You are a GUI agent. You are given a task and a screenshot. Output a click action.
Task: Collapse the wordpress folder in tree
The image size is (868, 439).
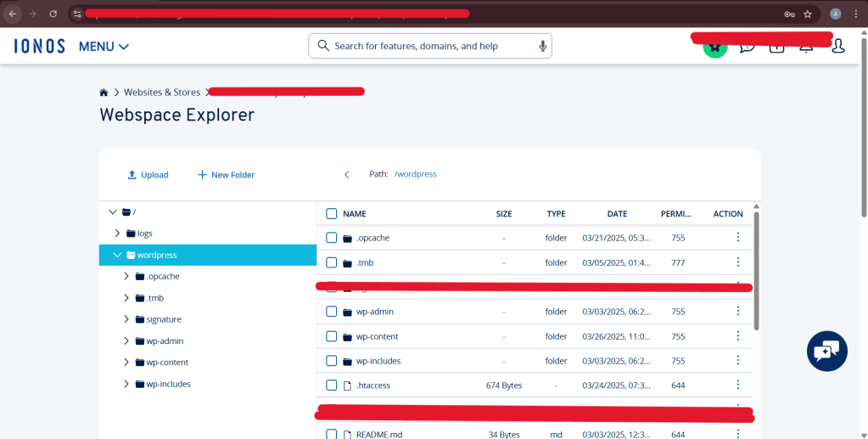pos(117,255)
